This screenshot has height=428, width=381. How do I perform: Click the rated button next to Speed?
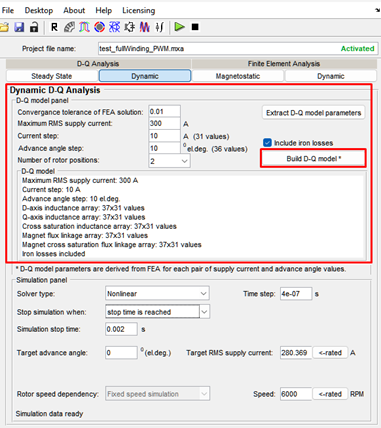point(330,394)
